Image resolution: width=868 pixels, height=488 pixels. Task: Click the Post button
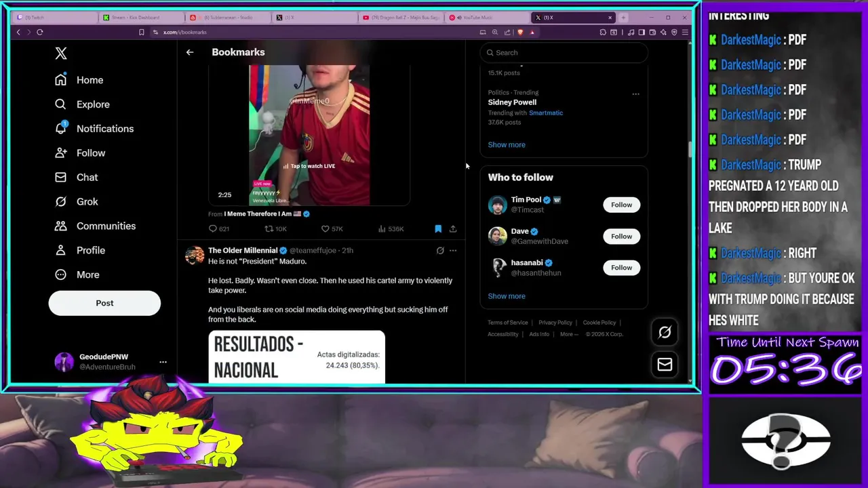click(104, 303)
